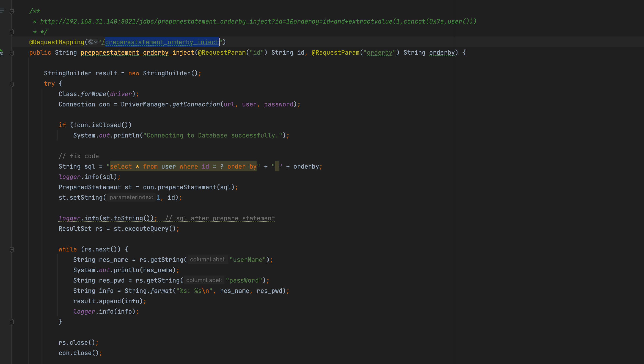Fold the try block using its gutter marker
644x364 pixels.
pyautogui.click(x=12, y=84)
